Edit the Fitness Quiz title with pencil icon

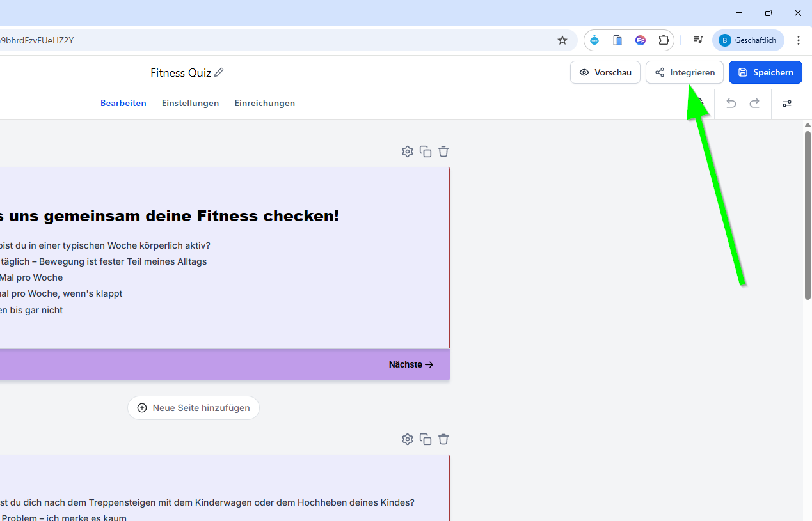pos(219,72)
